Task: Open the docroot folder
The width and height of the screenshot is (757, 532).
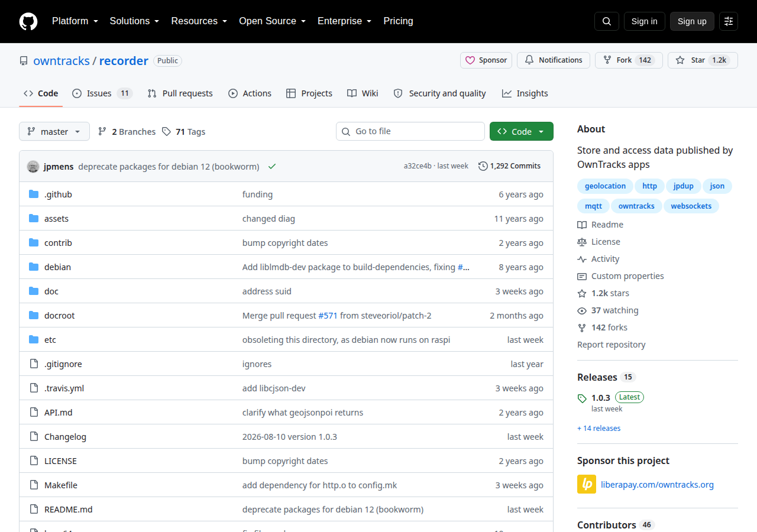Action: point(60,316)
